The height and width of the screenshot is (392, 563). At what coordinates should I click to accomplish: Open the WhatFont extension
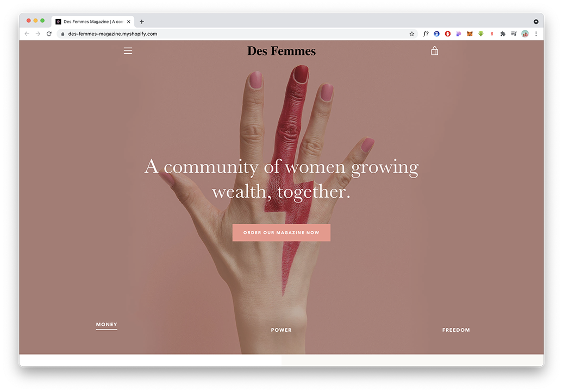pyautogui.click(x=426, y=34)
